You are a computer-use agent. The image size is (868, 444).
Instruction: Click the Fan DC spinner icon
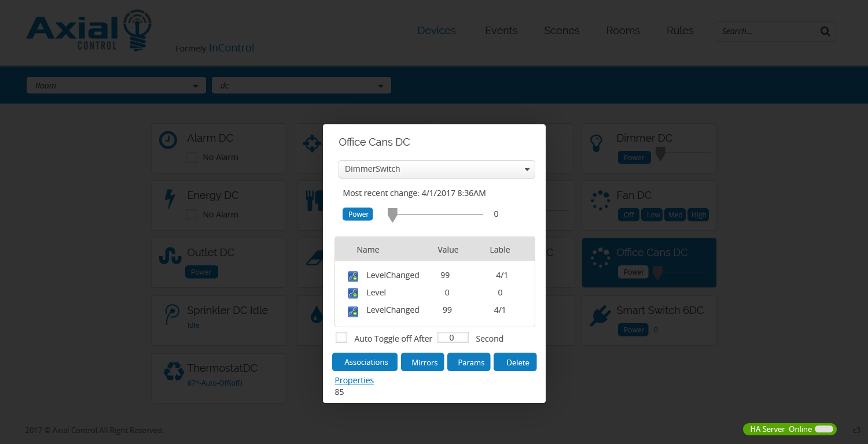click(600, 200)
